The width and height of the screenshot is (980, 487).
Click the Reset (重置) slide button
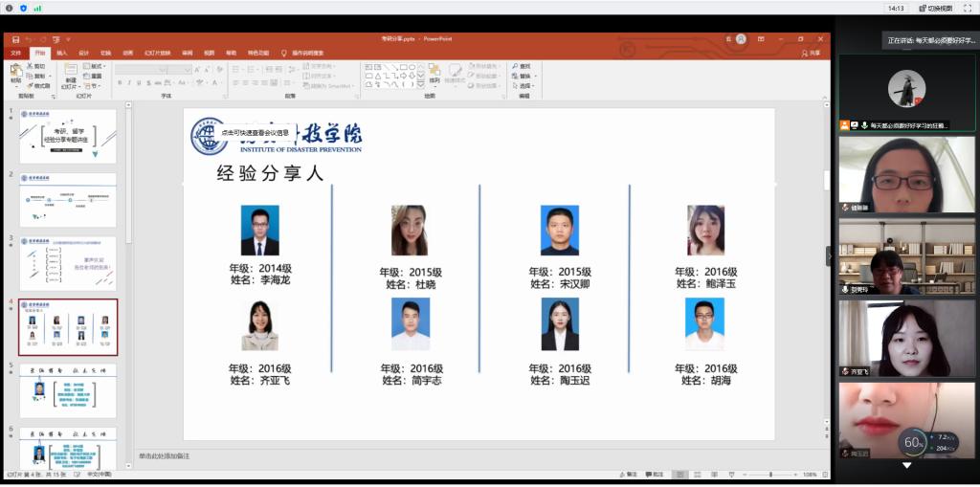[x=98, y=76]
